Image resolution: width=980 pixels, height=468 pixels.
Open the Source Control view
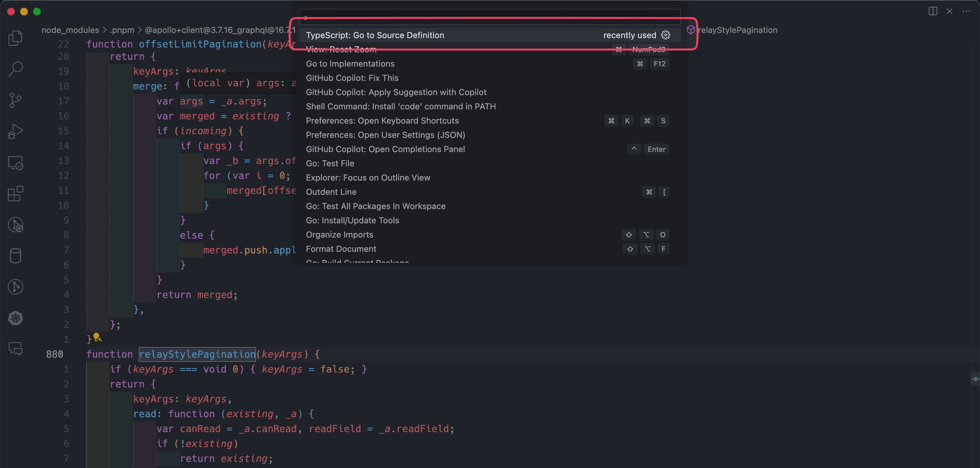[x=15, y=100]
